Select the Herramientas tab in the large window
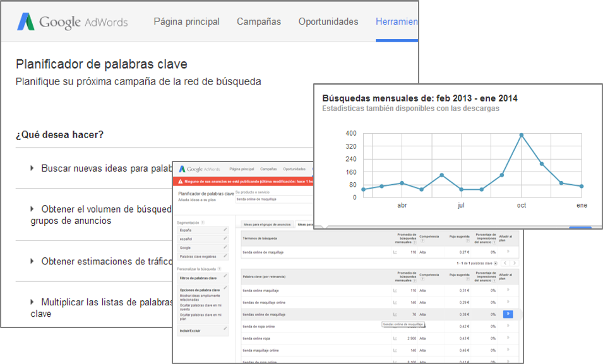Image resolution: width=603 pixels, height=364 pixels. coord(397,21)
